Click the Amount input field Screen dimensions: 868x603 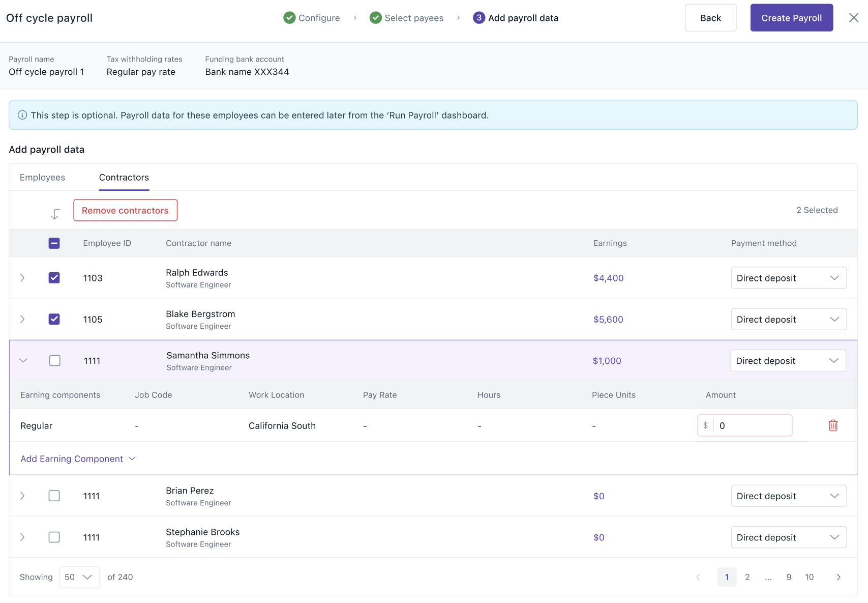coord(752,426)
